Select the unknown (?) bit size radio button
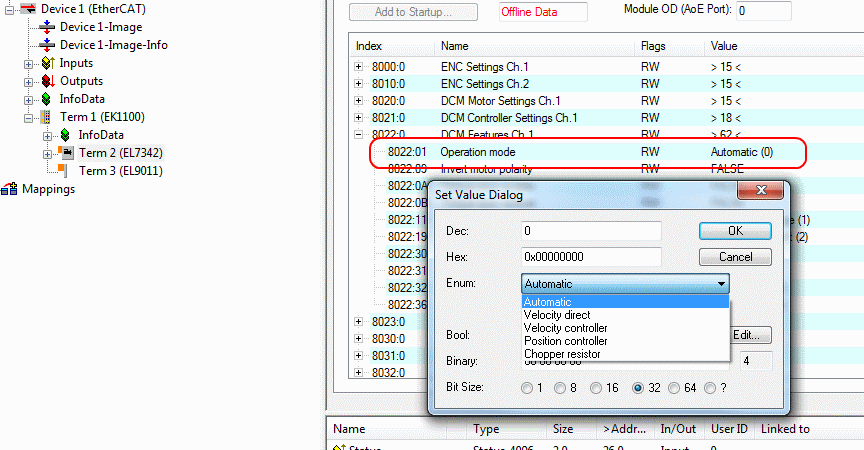 710,388
